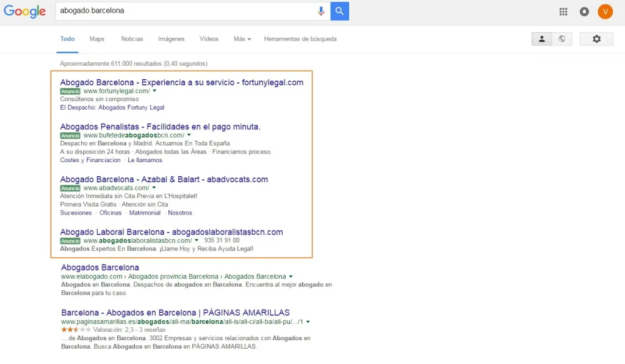Open search settings gear
Viewport: 625px width, 364px height.
[596, 39]
